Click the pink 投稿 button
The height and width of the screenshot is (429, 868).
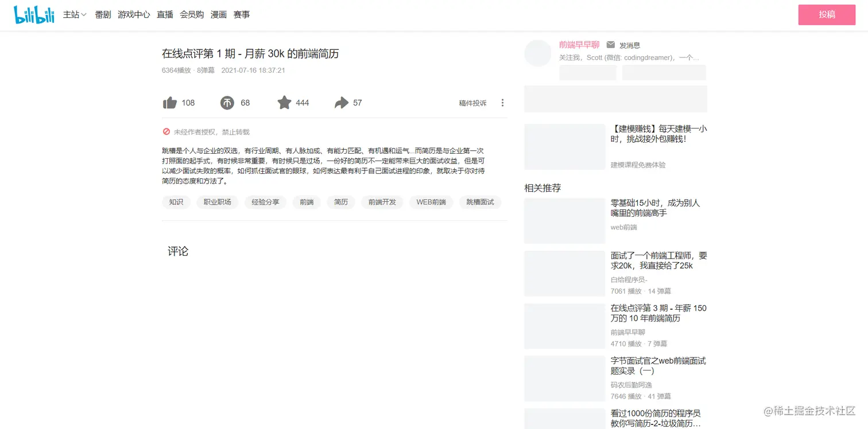coord(827,14)
